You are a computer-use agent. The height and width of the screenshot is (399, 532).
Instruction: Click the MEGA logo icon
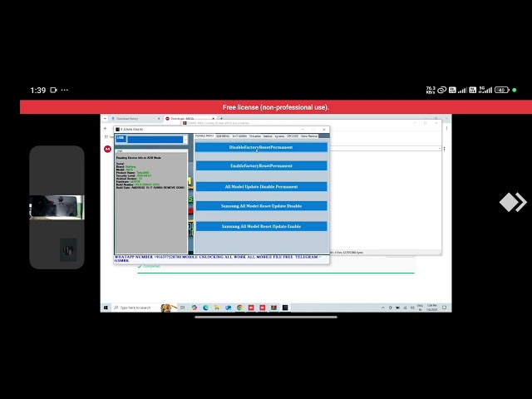(107, 149)
